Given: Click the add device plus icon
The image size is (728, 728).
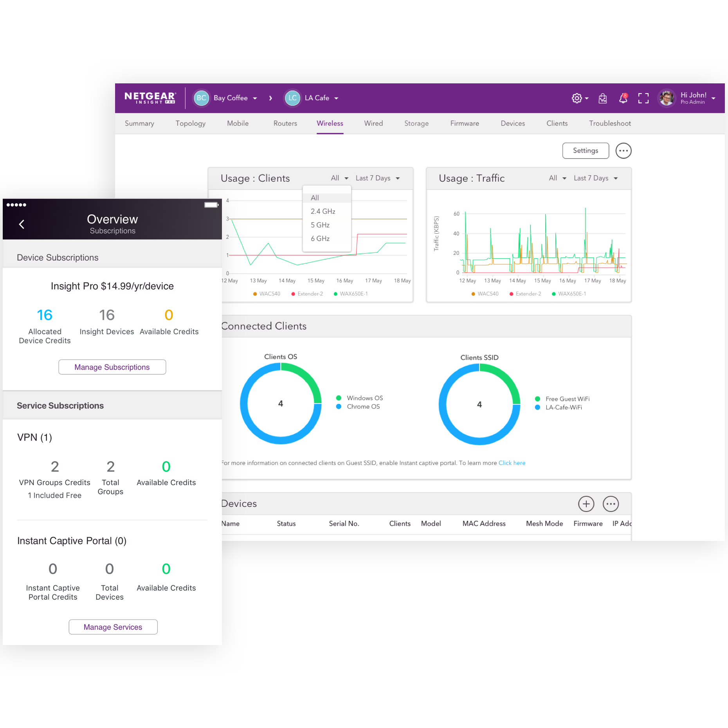Looking at the screenshot, I should click(586, 504).
